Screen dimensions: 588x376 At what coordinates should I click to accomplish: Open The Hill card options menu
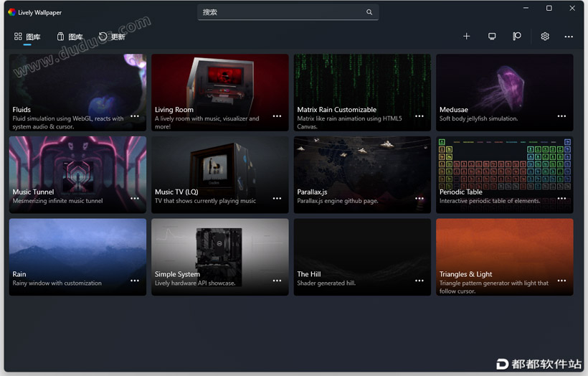(x=419, y=281)
